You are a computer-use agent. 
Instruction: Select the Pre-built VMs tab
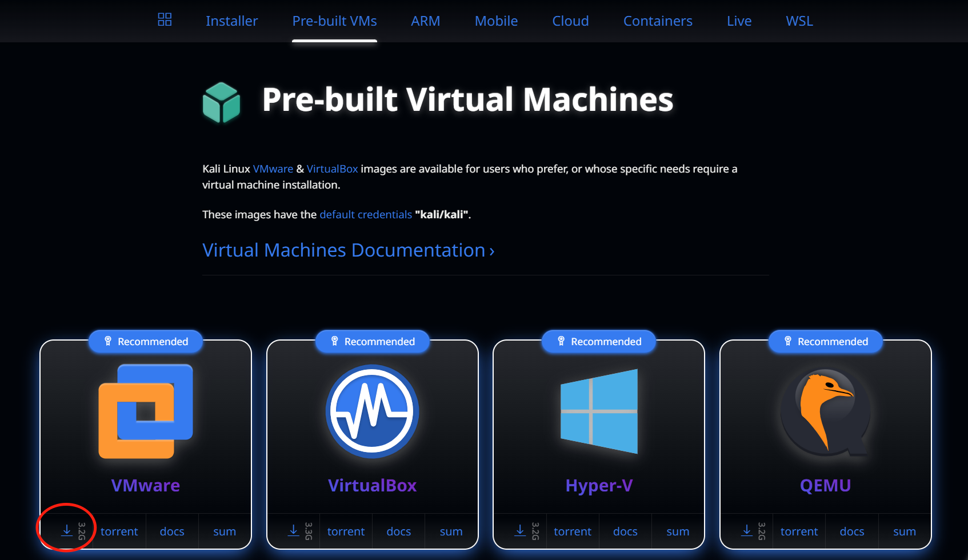(x=334, y=21)
